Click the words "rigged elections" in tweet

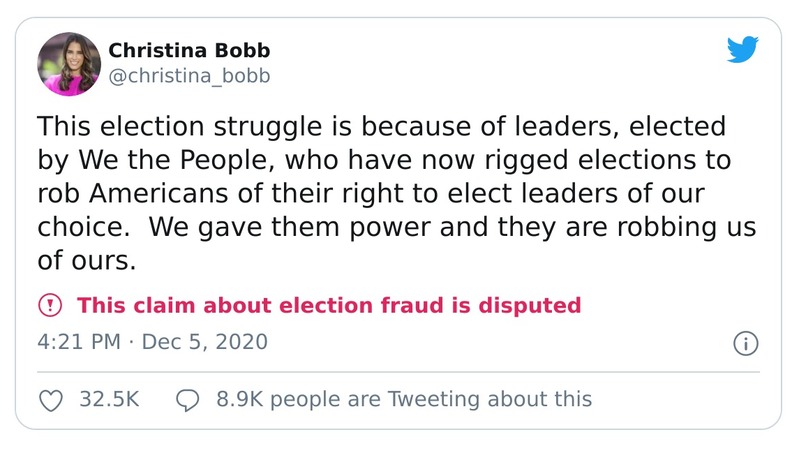pyautogui.click(x=592, y=160)
